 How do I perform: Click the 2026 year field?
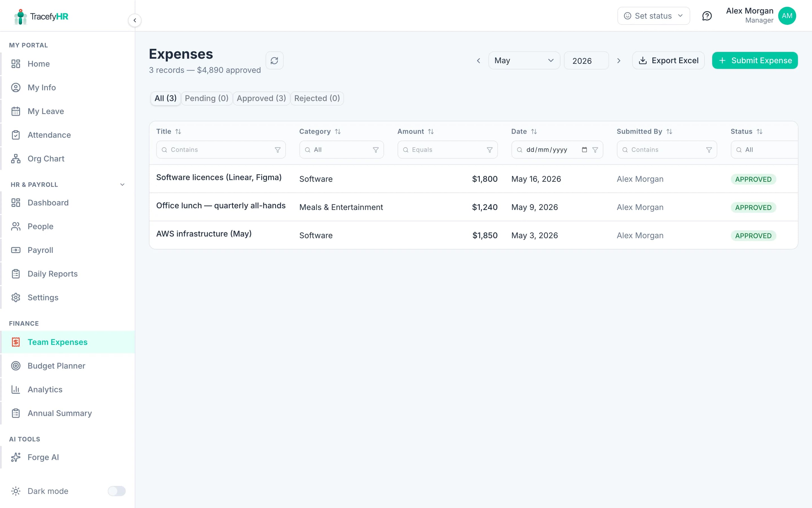(x=586, y=60)
